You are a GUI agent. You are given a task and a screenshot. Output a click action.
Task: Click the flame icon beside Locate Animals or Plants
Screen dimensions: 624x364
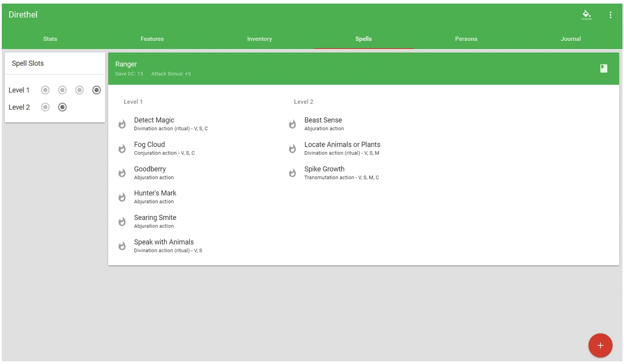click(292, 148)
